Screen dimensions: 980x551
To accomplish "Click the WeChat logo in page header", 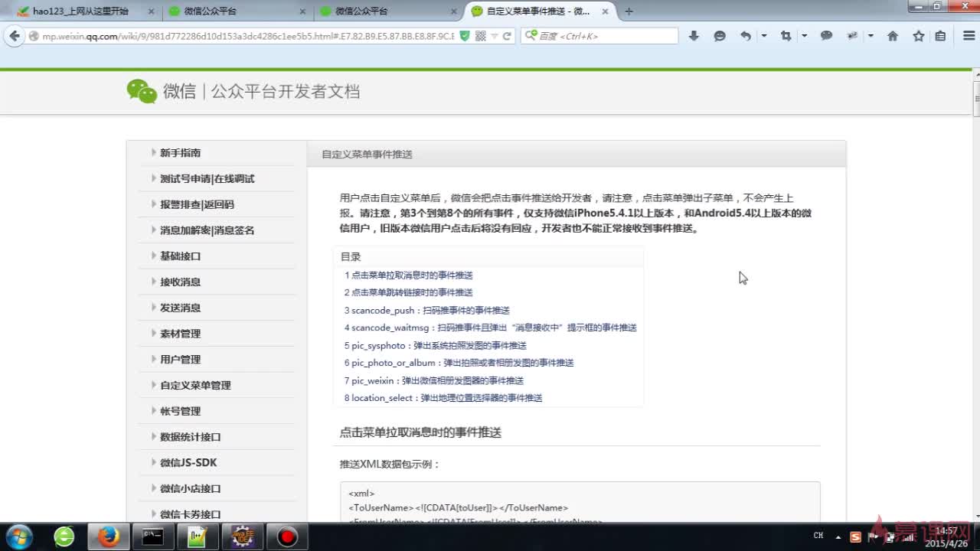I will [142, 91].
